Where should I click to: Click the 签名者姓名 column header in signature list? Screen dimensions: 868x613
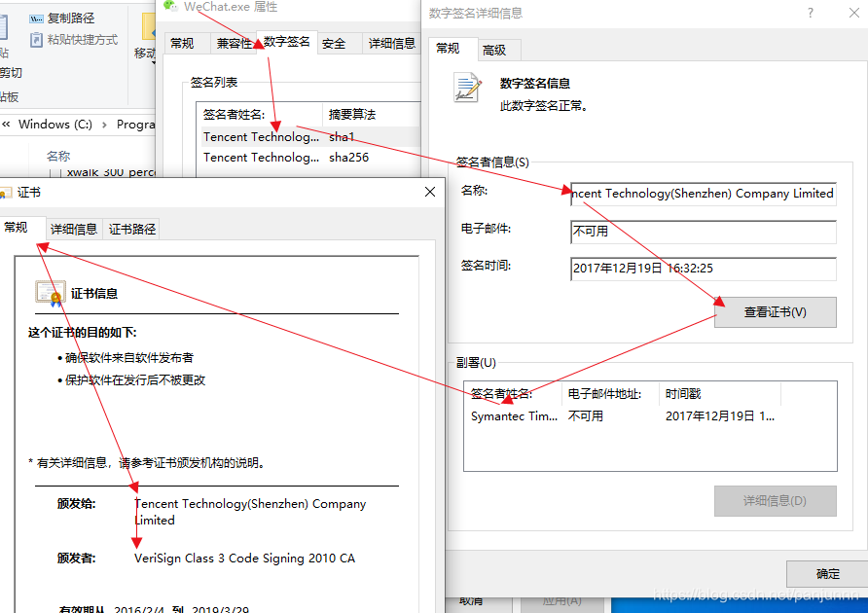coord(259,115)
